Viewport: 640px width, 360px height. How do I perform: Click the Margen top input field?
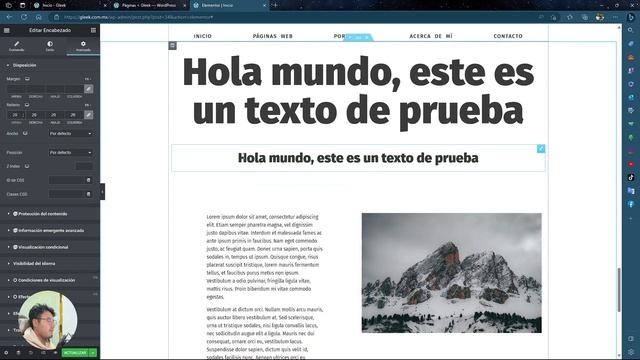tap(16, 89)
